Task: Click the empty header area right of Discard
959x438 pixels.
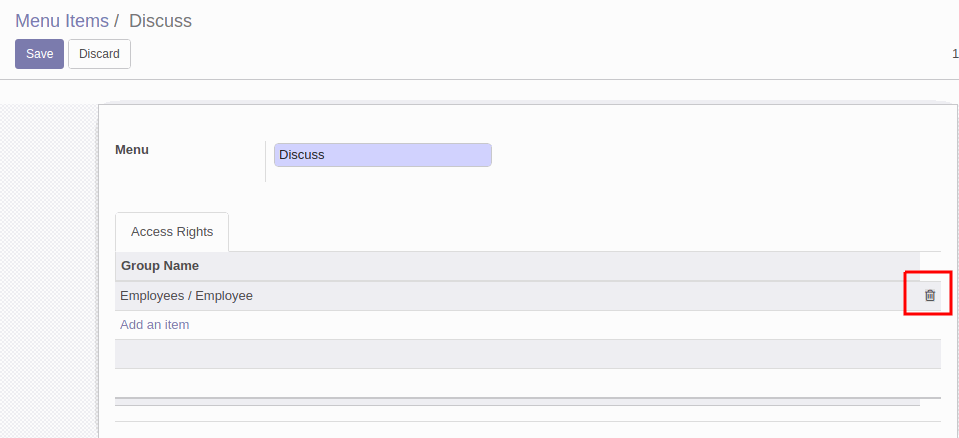Action: [538, 54]
